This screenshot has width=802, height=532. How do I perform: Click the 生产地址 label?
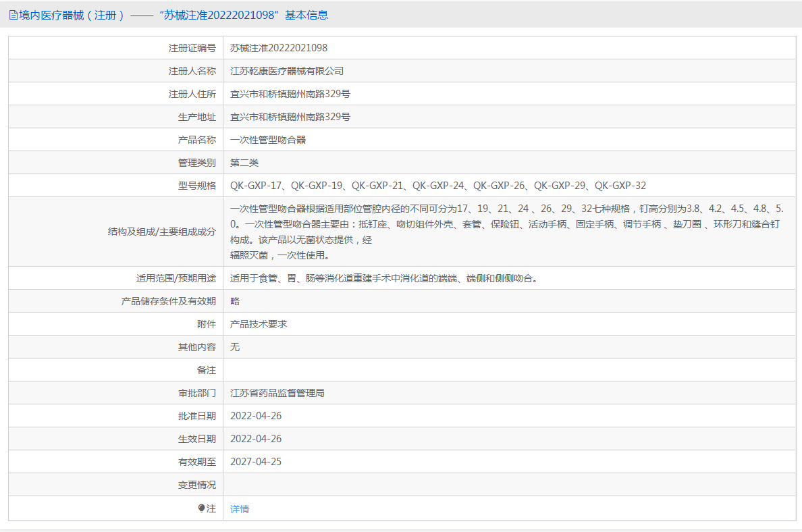click(197, 117)
